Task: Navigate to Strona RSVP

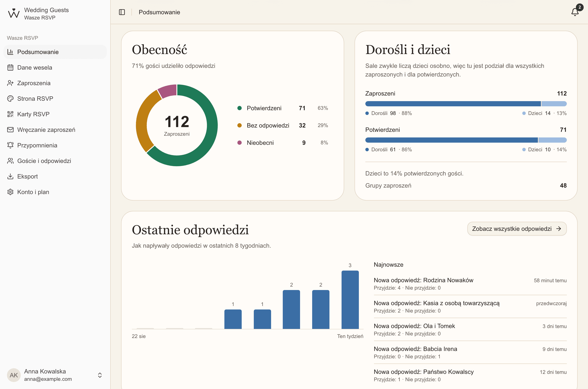Action: coord(55,99)
